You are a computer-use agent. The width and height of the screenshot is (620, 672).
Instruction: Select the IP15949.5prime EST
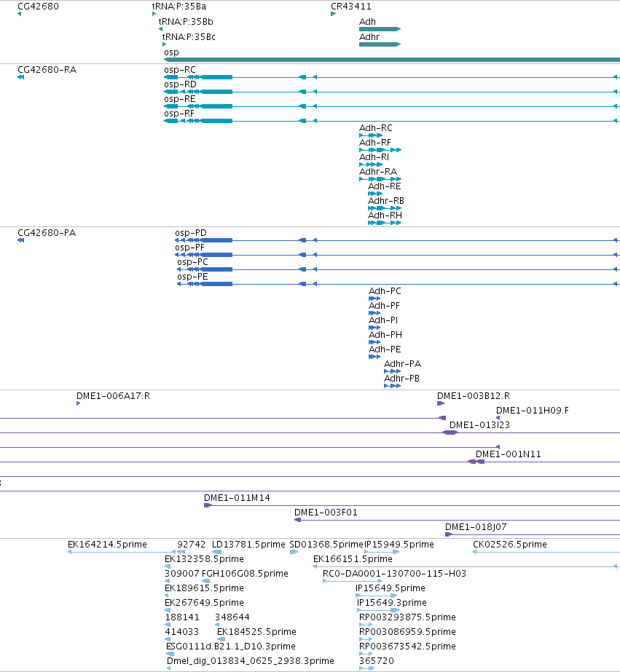(x=382, y=552)
